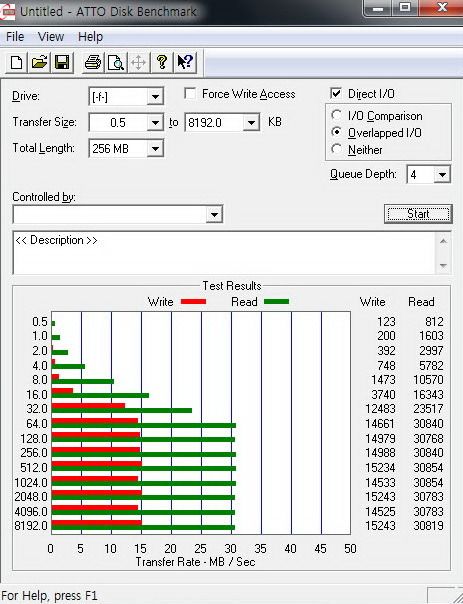Click Description box scroll down arrow
Screen dimensions: 463x604
(443, 266)
